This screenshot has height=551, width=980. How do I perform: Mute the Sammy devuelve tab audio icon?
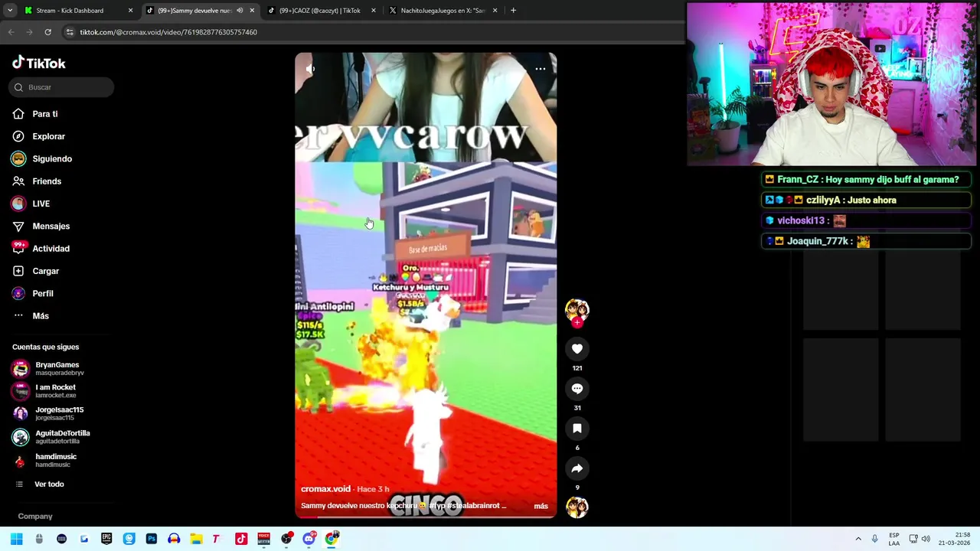click(240, 11)
